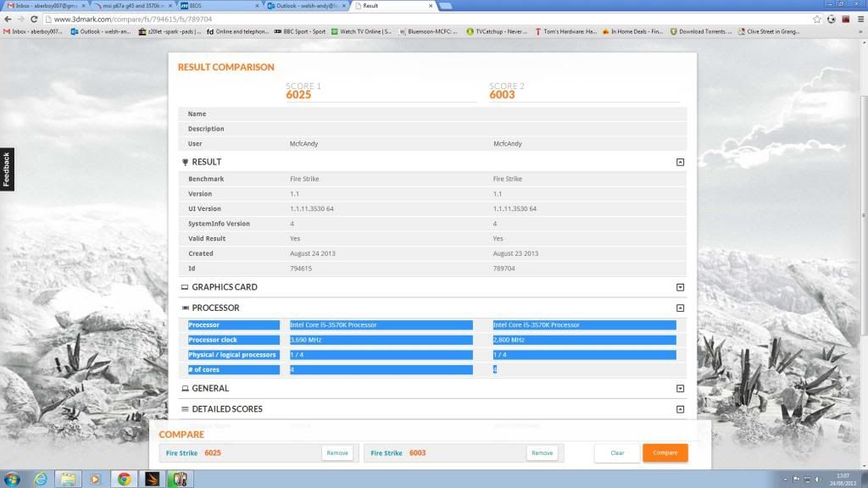Open the In Home Deals bookmark
The height and width of the screenshot is (488, 868).
click(632, 31)
